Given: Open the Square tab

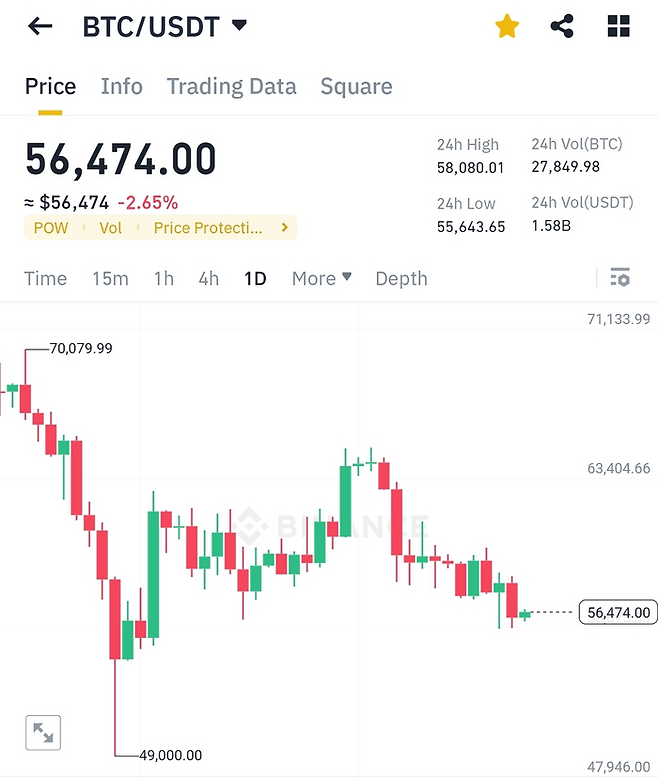Looking at the screenshot, I should [356, 86].
